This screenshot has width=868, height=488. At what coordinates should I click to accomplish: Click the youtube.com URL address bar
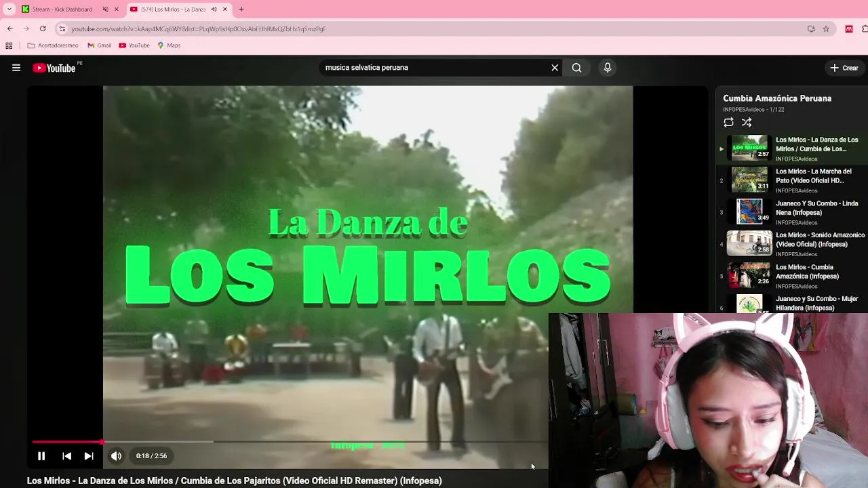[199, 29]
